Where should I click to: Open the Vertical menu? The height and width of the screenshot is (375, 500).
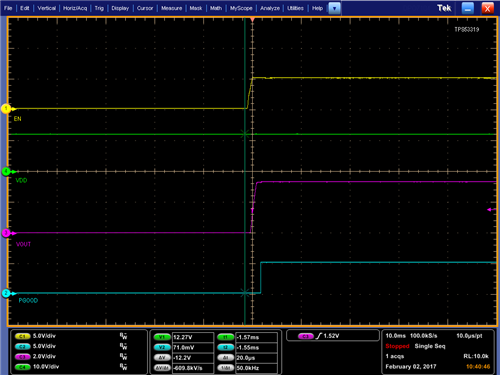(x=47, y=8)
